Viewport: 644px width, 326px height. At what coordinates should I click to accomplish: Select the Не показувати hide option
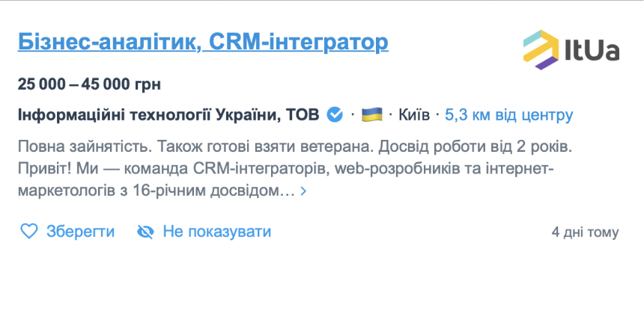216,232
